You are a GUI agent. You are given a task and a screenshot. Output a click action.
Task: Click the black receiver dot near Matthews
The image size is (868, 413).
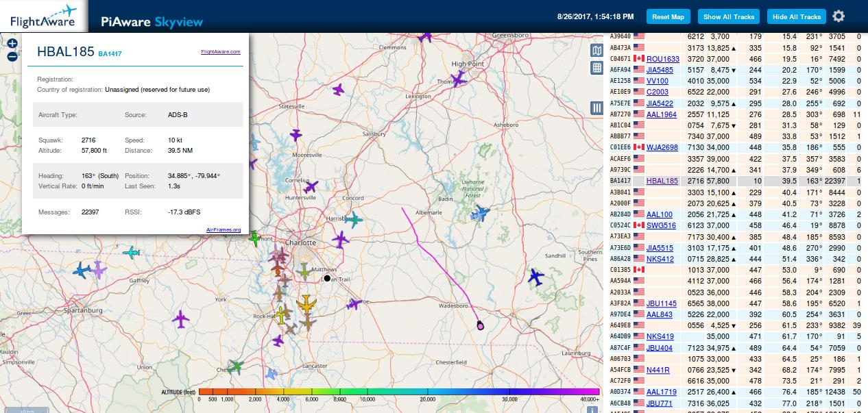coord(327,278)
